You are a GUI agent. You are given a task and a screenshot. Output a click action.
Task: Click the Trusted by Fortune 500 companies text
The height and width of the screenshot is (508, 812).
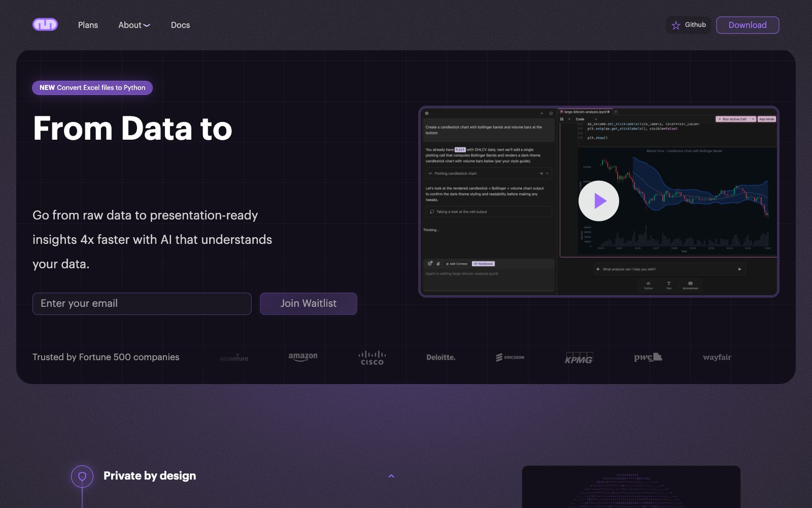[106, 357]
